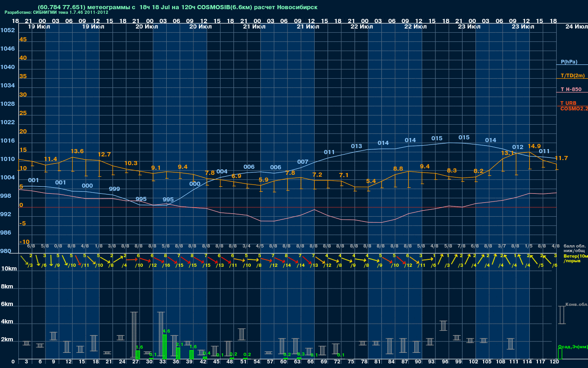Click the 980 pressure axis label
The width and height of the screenshot is (588, 368).
tap(6, 251)
